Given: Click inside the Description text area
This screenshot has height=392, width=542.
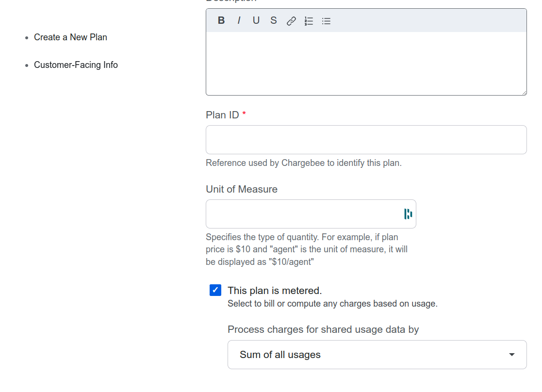Looking at the screenshot, I should coord(366,63).
